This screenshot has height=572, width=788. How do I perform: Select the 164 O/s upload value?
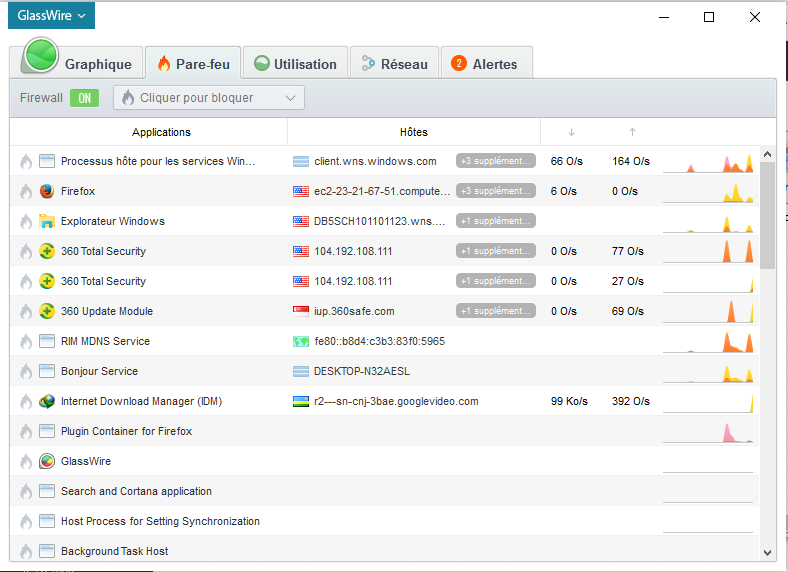pyautogui.click(x=631, y=161)
